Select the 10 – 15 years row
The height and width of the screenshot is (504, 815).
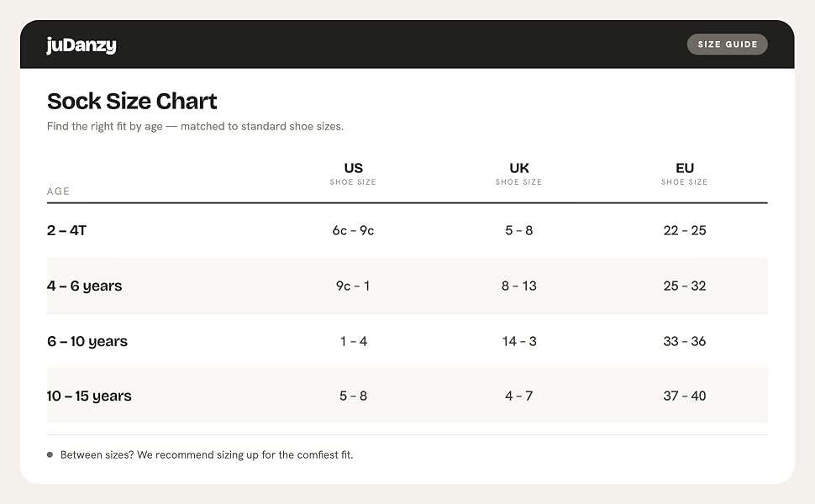click(407, 396)
